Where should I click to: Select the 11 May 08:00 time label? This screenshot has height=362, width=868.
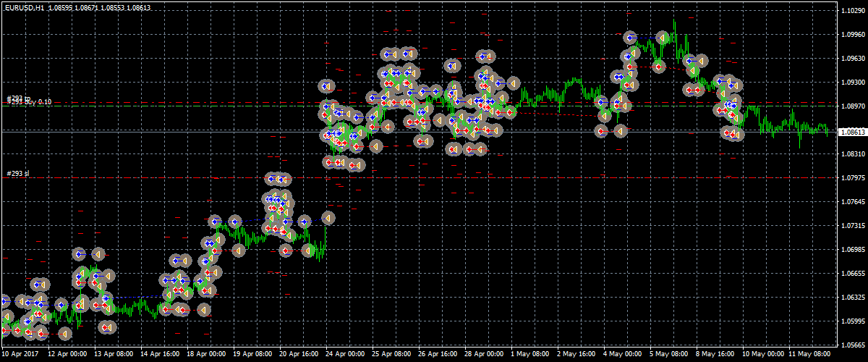coord(812,355)
